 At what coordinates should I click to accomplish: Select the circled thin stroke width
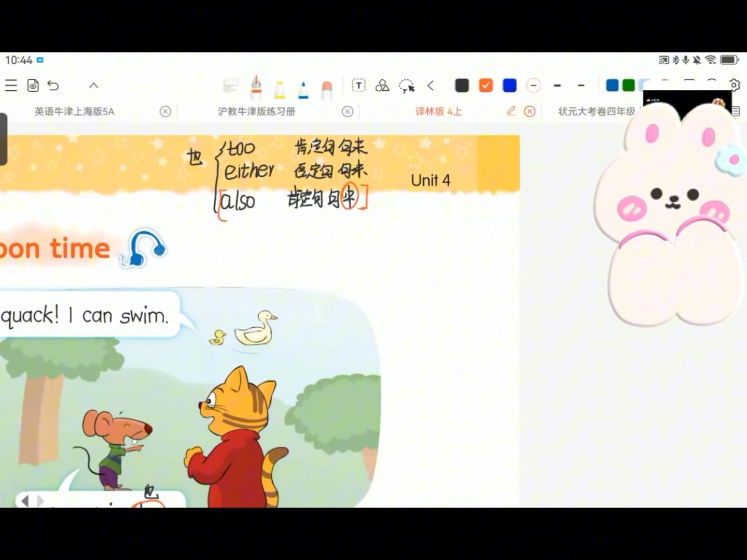coord(533,86)
